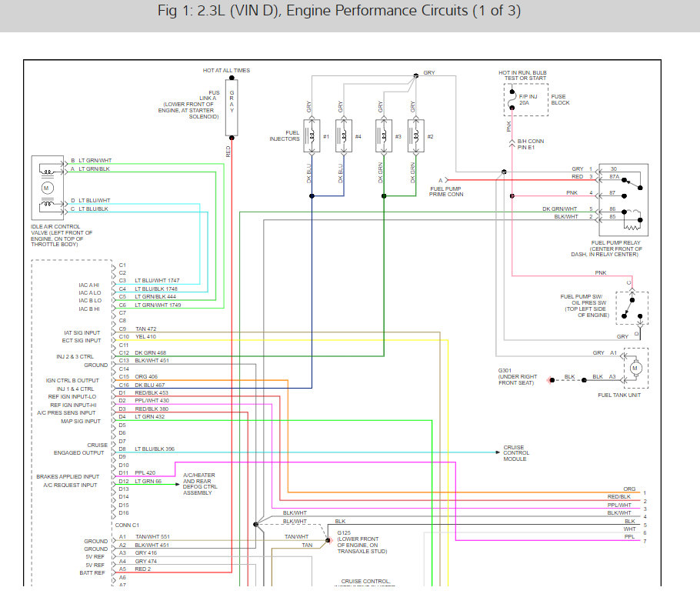Click the 'ORG' wire label at output 1
This screenshot has height=614, width=700.
point(629,489)
